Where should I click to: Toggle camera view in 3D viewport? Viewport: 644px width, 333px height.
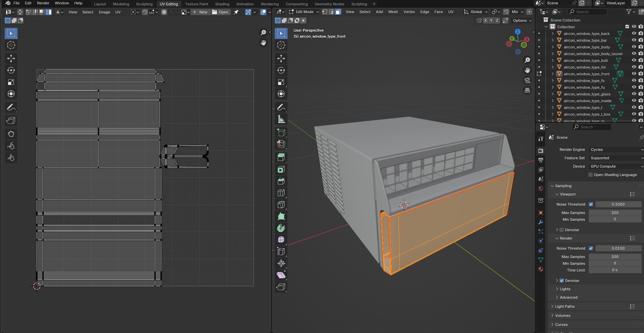point(527,80)
